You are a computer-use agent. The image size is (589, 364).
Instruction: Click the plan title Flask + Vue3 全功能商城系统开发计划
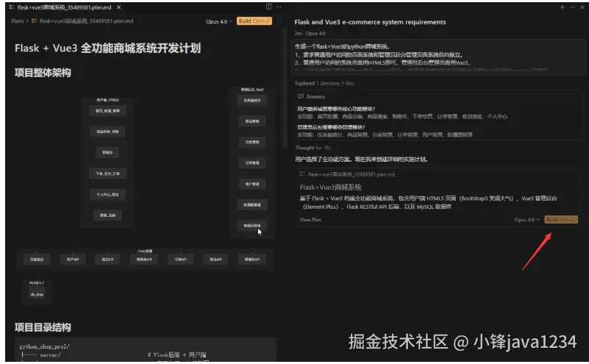(108, 48)
